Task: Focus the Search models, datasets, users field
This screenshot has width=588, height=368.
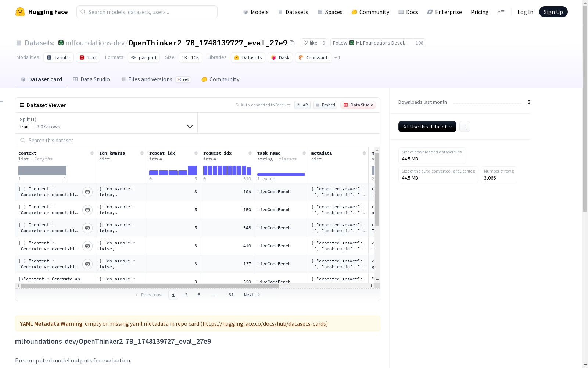Action: (x=147, y=12)
